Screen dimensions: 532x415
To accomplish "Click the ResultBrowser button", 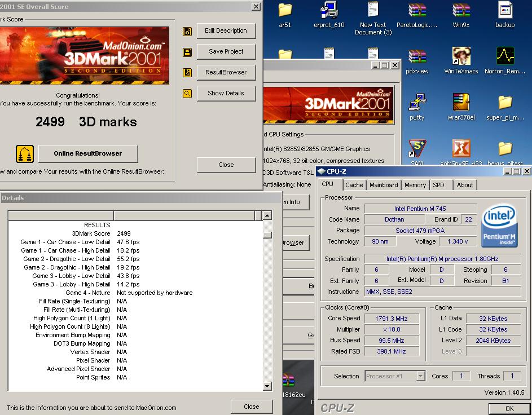I will (226, 72).
